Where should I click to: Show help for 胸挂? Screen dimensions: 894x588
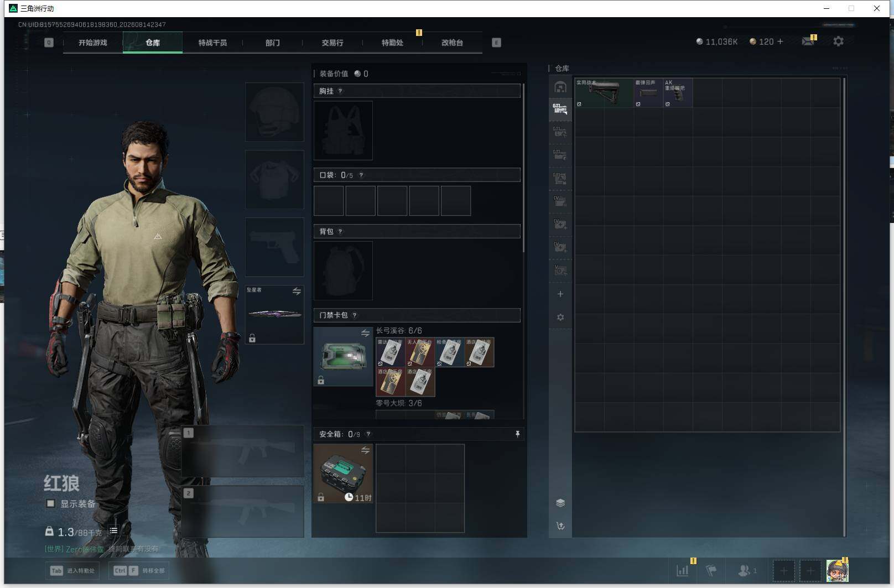340,91
